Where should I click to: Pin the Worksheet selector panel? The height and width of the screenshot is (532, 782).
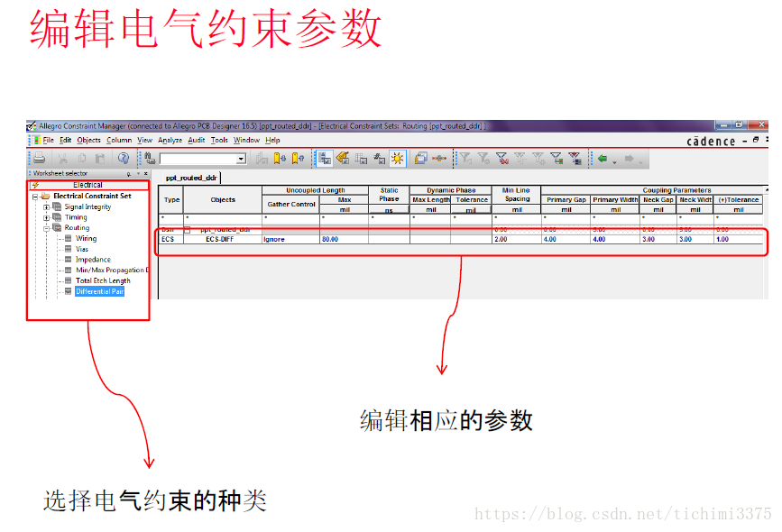[129, 173]
